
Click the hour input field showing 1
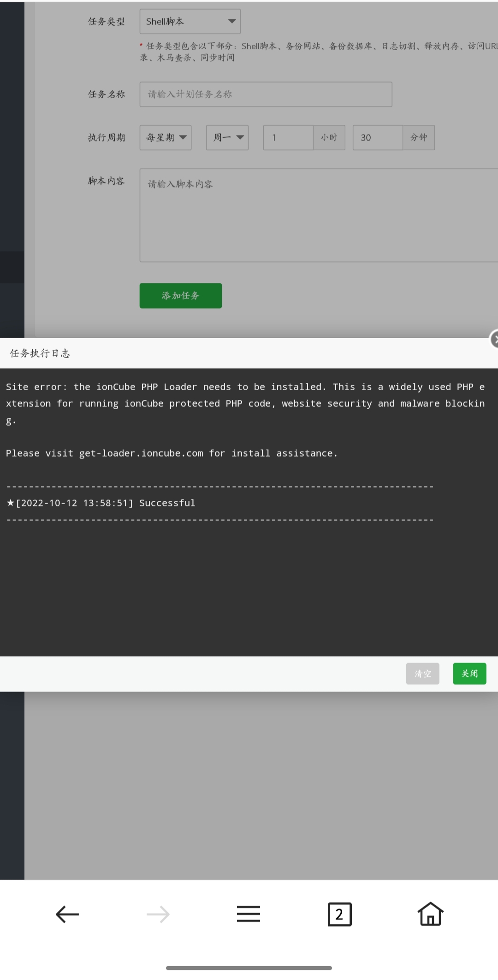pyautogui.click(x=288, y=137)
